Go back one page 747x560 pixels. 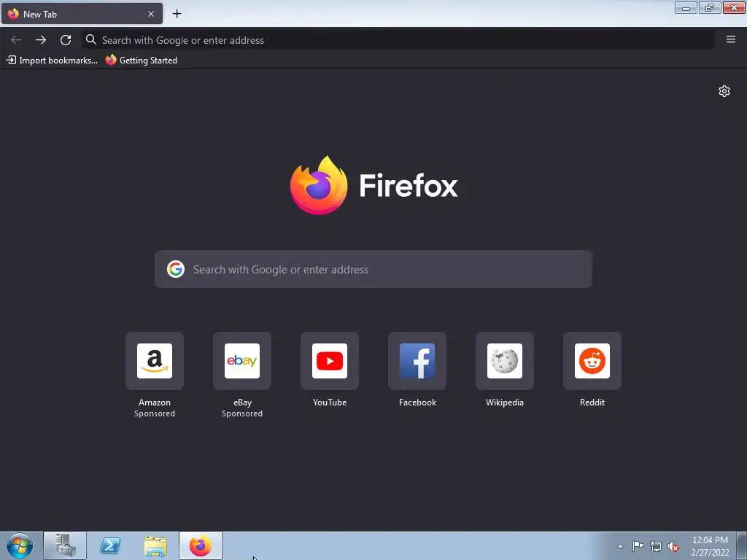pyautogui.click(x=16, y=40)
